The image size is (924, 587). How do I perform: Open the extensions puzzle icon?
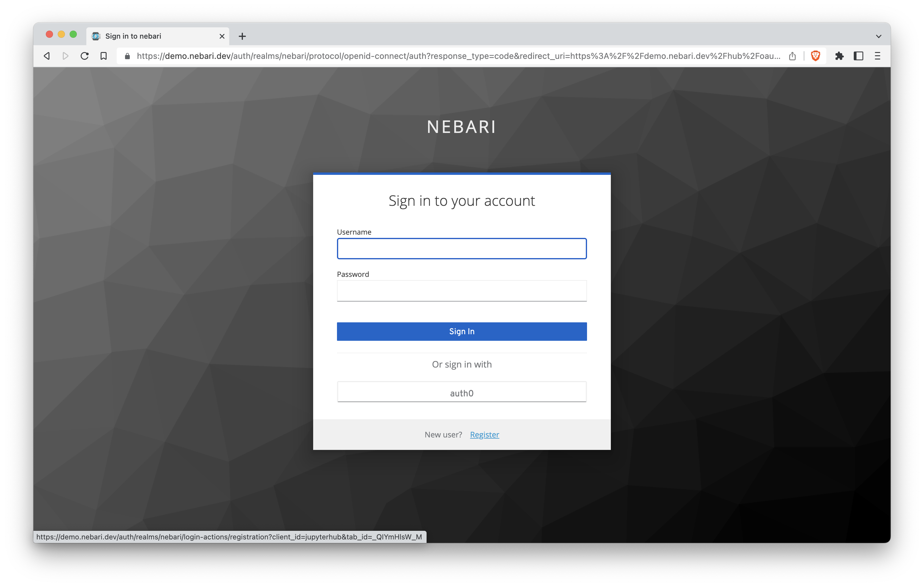tap(839, 56)
